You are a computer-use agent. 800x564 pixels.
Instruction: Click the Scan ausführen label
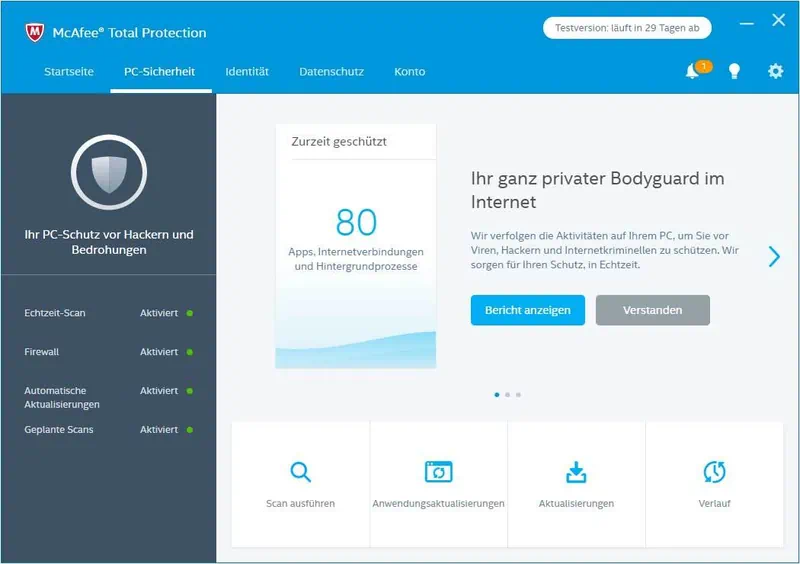tap(301, 503)
